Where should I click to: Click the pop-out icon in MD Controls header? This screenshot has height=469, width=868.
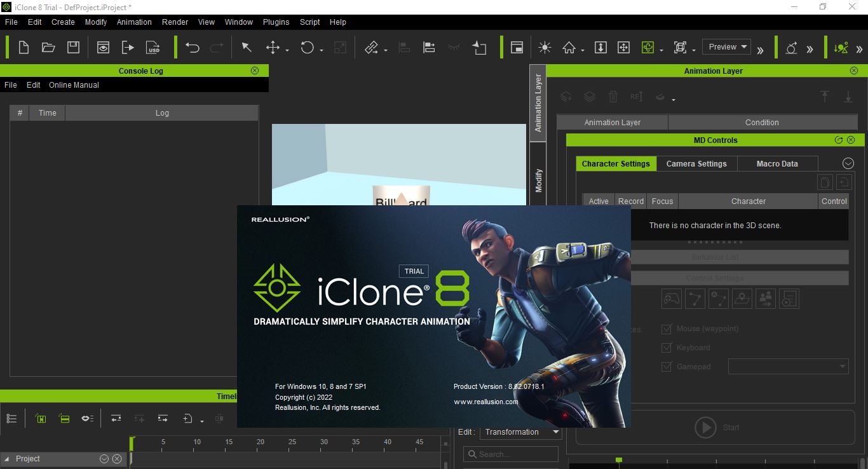click(x=839, y=140)
